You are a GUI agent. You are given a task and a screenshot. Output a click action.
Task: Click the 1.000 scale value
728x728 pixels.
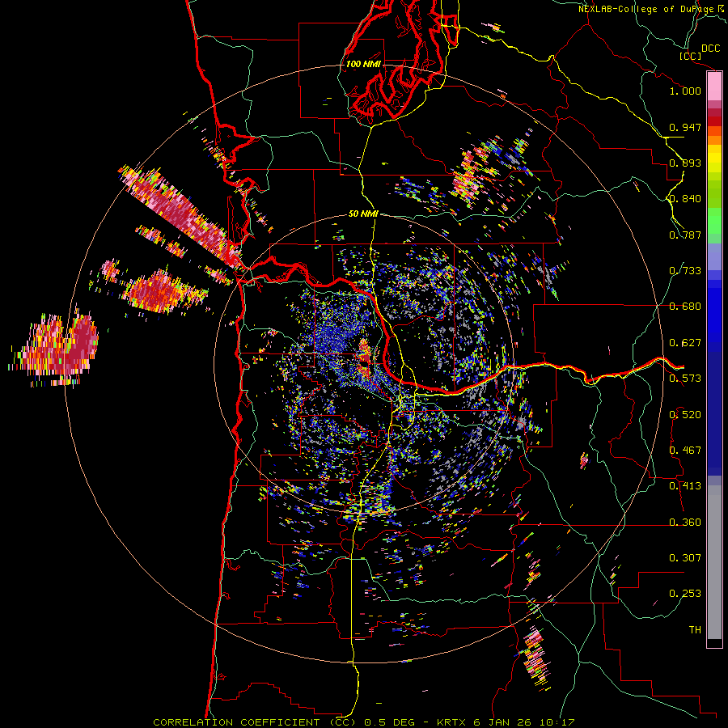click(x=685, y=91)
